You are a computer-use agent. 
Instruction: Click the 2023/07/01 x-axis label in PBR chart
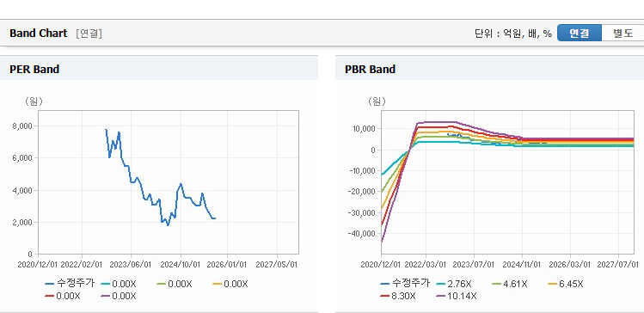[474, 264]
